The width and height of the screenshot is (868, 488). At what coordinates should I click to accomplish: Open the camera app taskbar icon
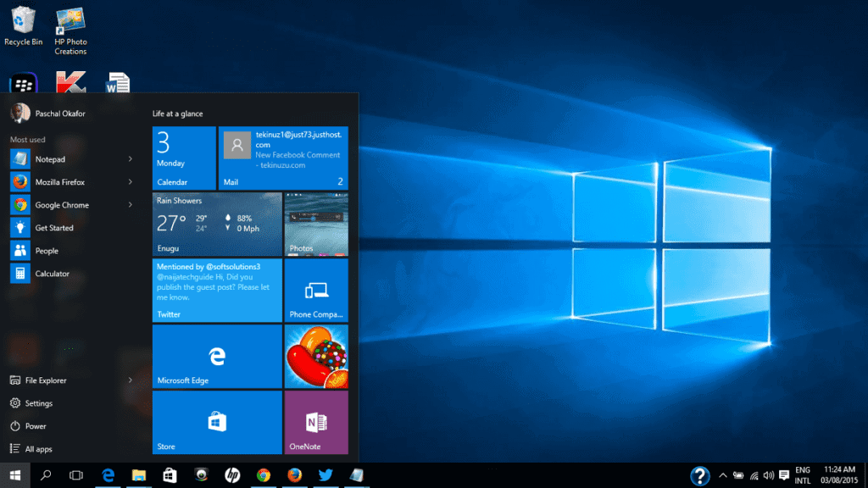coord(201,475)
